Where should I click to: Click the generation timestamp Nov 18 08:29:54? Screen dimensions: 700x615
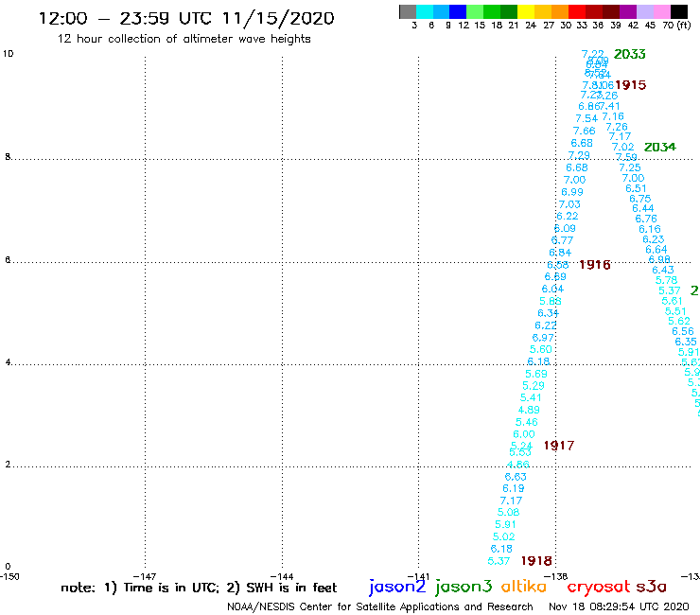point(619,606)
